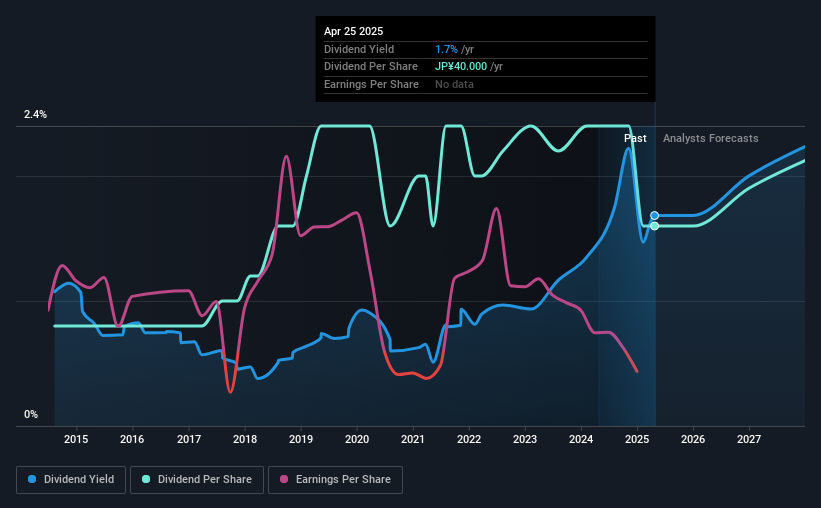
Task: Click the Past label on chart
Action: point(635,138)
